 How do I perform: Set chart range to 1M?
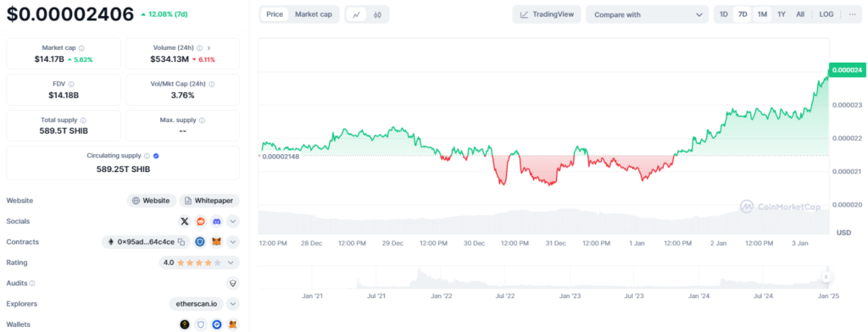[762, 14]
